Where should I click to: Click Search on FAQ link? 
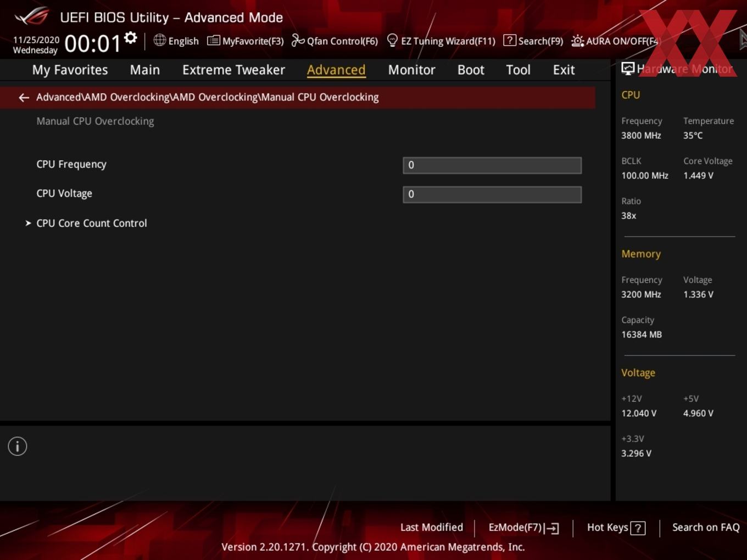pyautogui.click(x=706, y=527)
